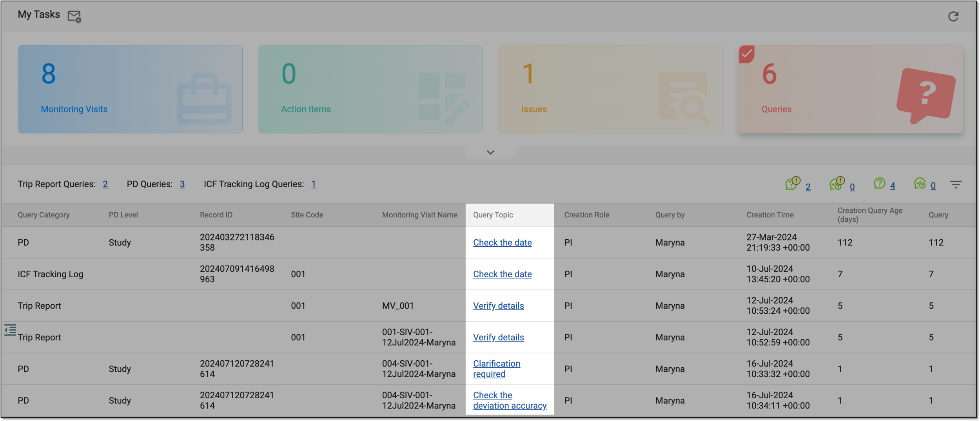980x421 pixels.
Task: Open count link 4 beside question icon
Action: point(893,186)
